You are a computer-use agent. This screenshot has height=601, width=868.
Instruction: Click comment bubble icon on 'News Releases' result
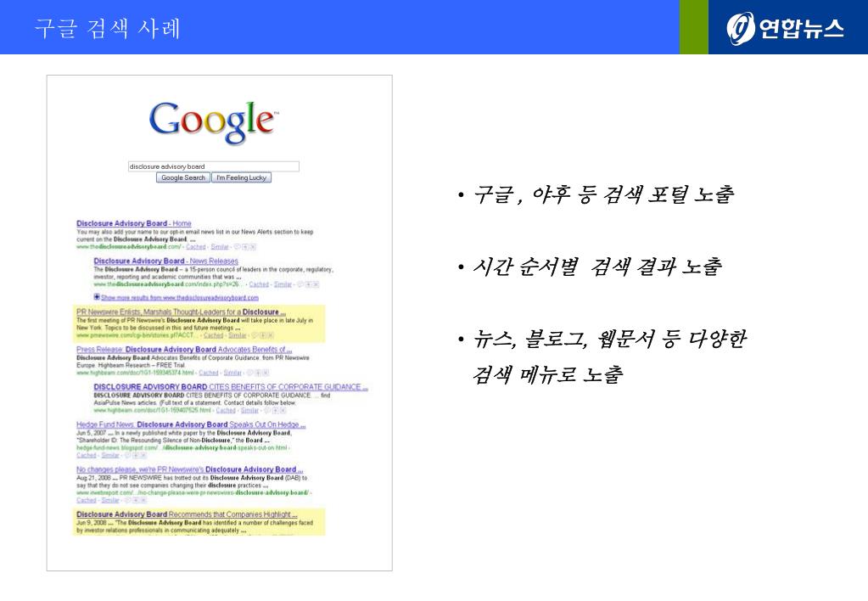pos(301,284)
